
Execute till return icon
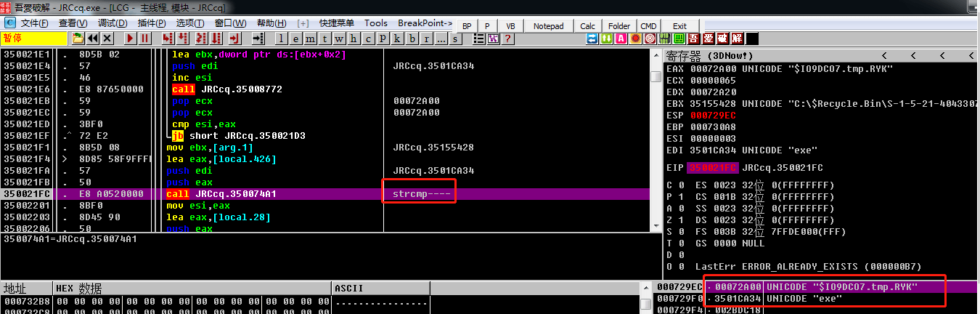(234, 38)
